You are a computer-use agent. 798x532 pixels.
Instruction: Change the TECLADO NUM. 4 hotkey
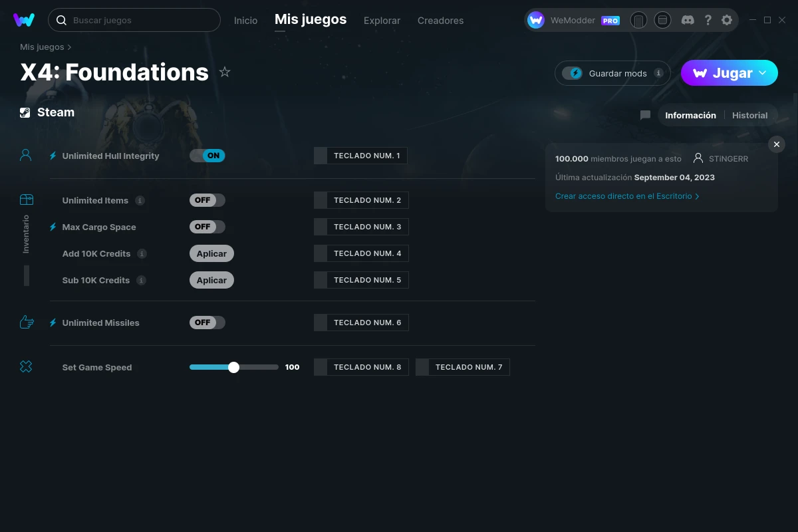[361, 253]
